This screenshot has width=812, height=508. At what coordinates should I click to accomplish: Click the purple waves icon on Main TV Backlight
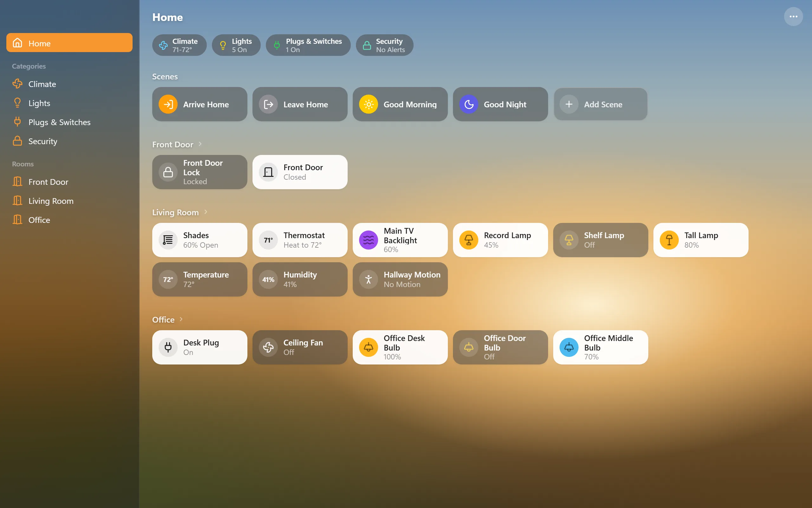(x=369, y=240)
